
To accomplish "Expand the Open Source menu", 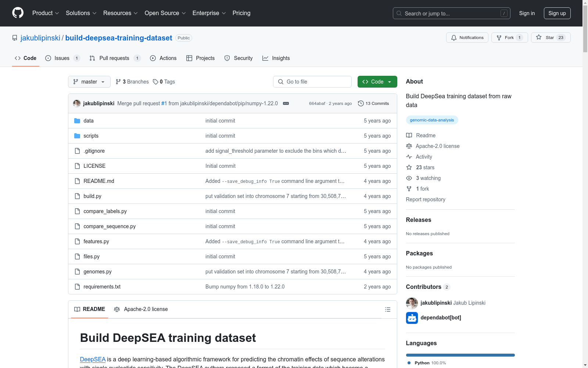I will [x=165, y=13].
